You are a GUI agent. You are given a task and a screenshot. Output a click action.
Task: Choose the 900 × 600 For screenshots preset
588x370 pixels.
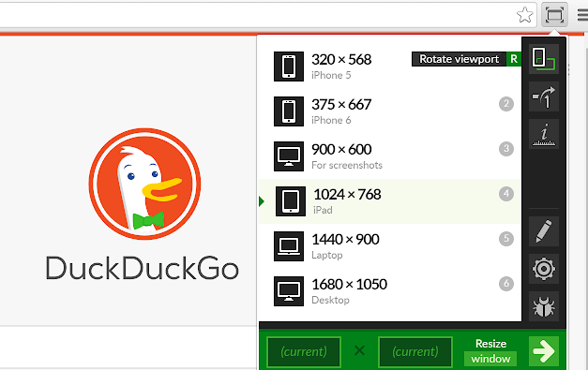click(x=390, y=156)
